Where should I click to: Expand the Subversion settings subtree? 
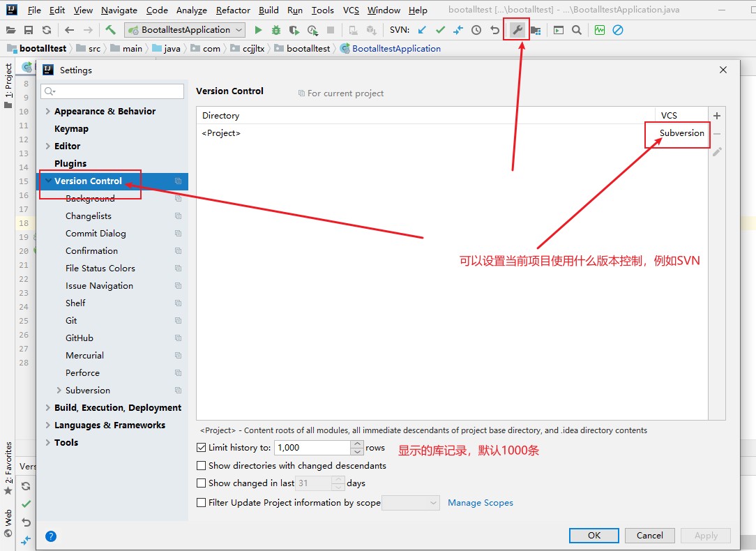point(59,391)
